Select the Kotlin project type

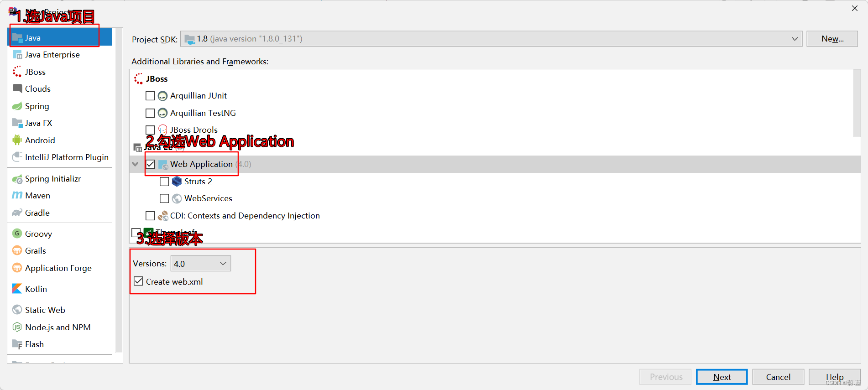(60, 289)
